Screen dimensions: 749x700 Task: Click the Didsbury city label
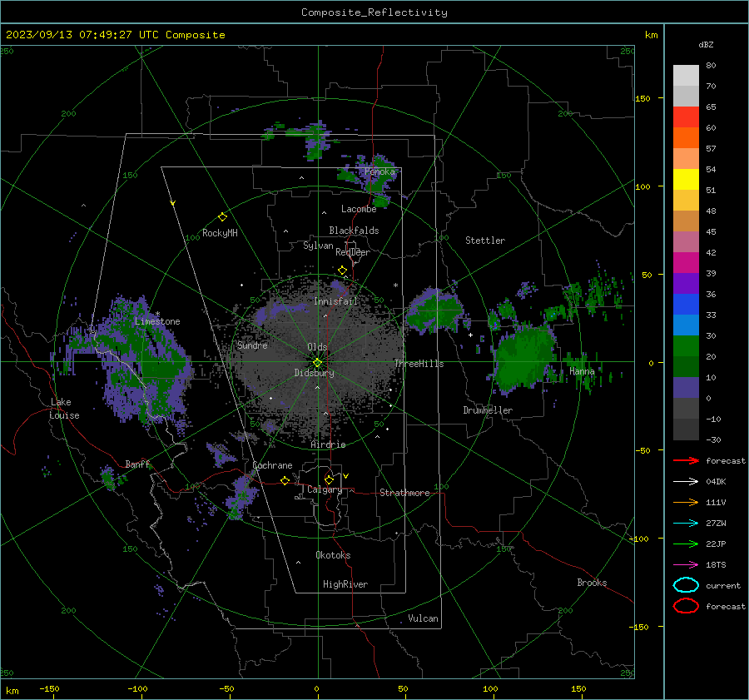(314, 373)
